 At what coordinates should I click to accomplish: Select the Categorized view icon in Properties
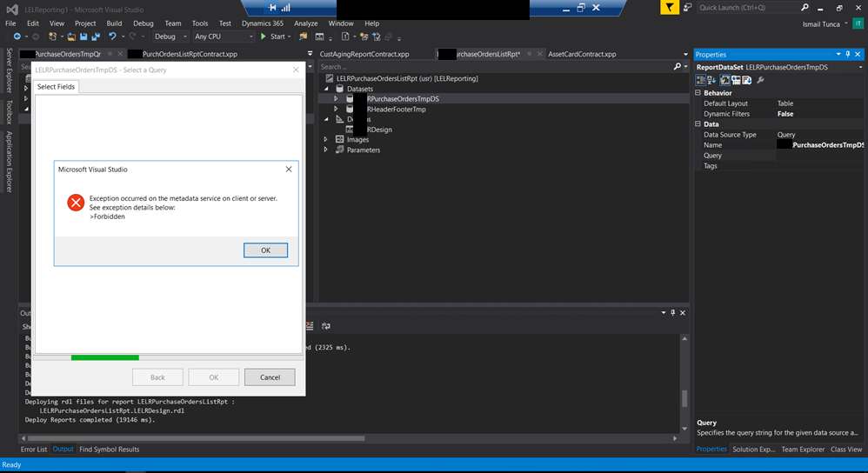[x=701, y=80]
